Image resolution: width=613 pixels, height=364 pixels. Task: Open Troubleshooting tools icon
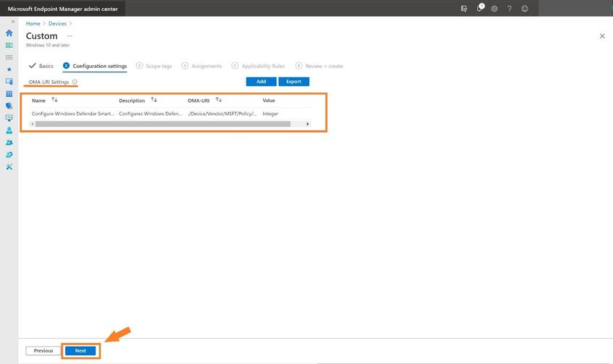(9, 167)
